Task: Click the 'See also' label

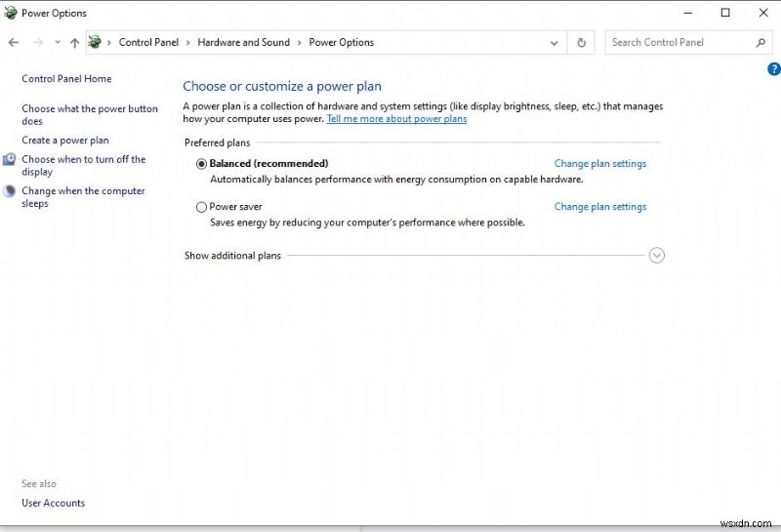Action: (39, 484)
